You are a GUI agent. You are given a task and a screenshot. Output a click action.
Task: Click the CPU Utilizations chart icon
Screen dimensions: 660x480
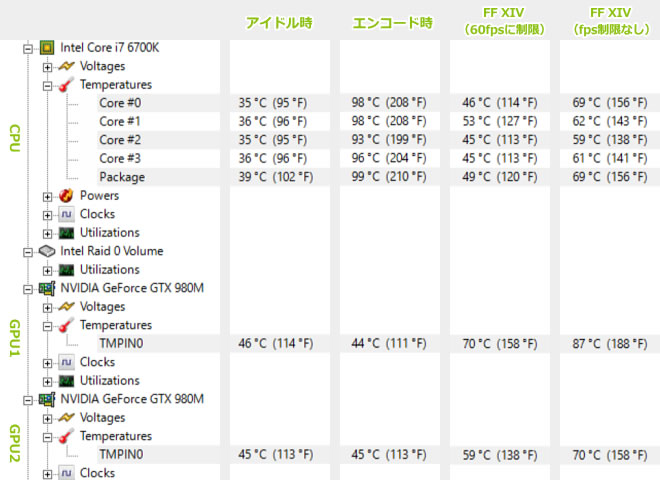(66, 232)
